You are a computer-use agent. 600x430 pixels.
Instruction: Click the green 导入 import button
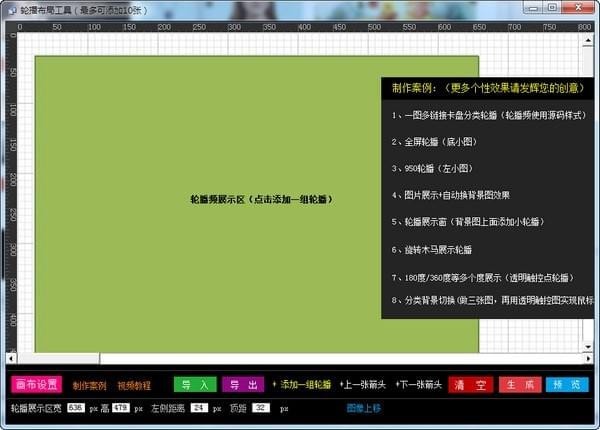195,384
